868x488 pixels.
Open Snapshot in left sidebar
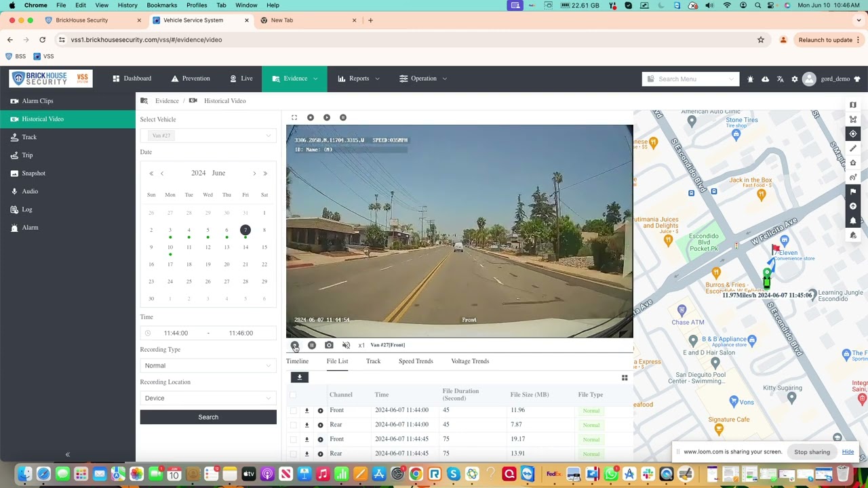68,174
